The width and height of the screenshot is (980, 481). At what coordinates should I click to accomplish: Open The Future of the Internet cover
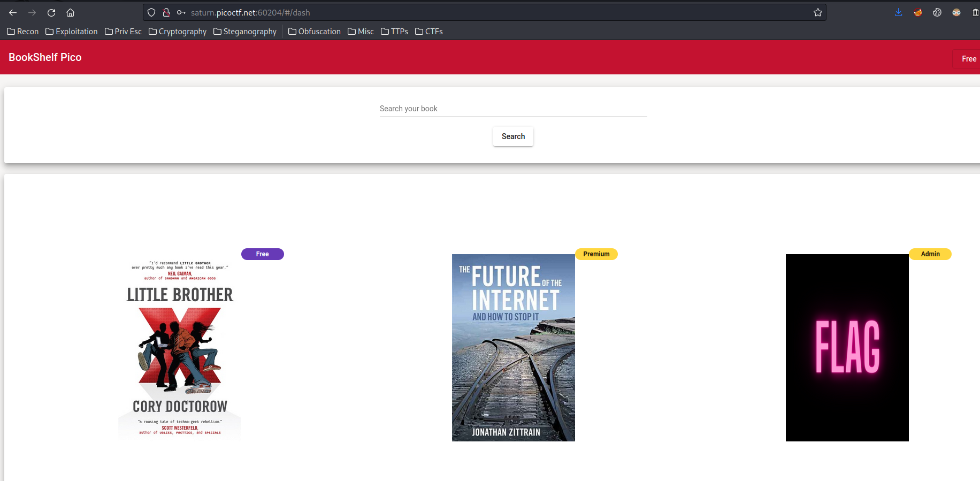pyautogui.click(x=514, y=348)
